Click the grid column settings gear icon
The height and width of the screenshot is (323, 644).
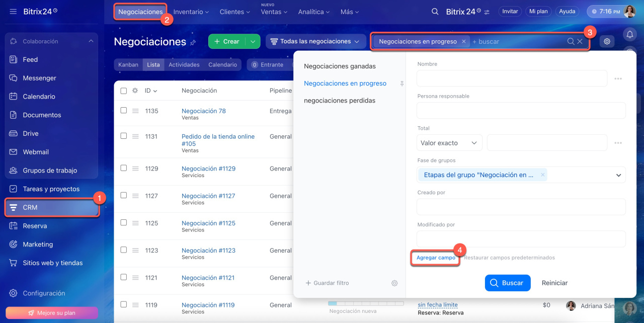pos(135,91)
